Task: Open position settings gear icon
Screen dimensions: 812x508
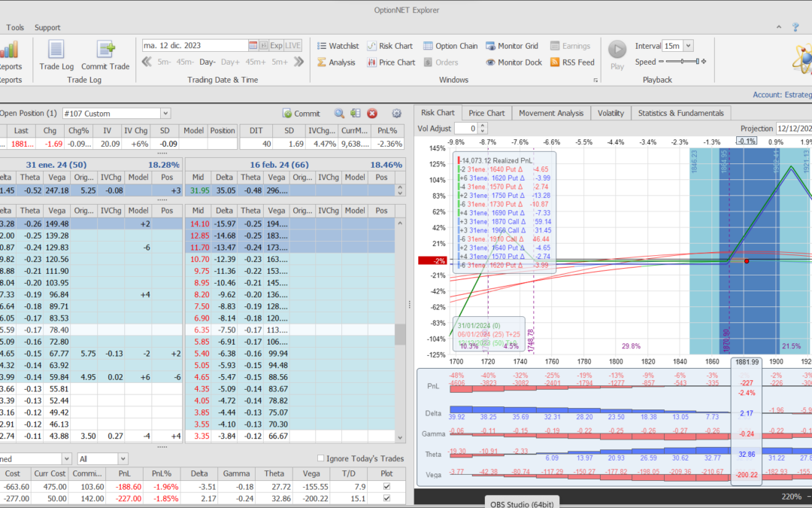Action: 396,114
